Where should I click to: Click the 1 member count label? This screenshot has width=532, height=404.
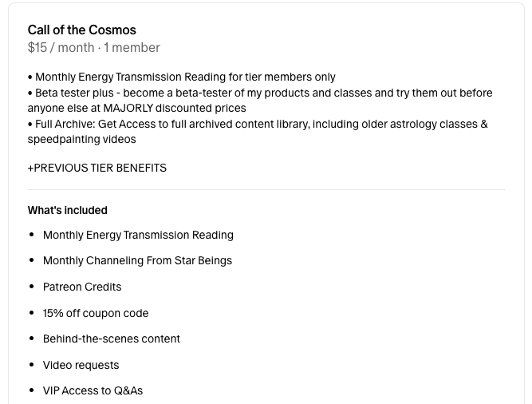[x=132, y=48]
